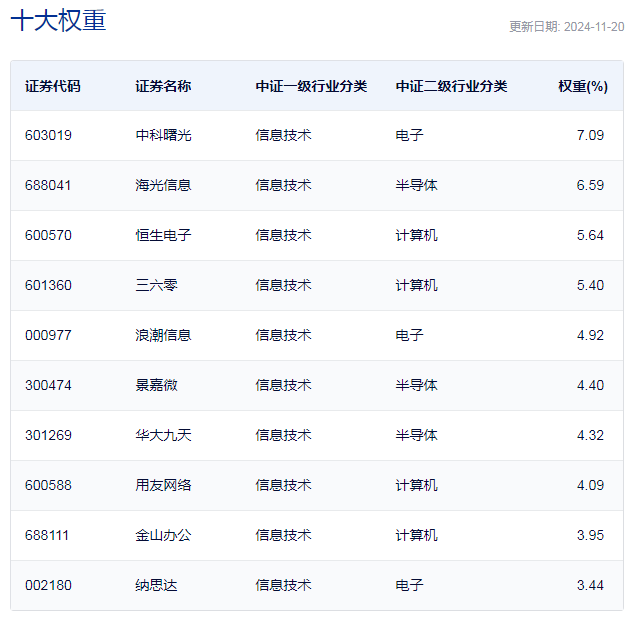636x622 pixels.
Task: Click 信息技术 in the 纳思达 row
Action: (283, 585)
